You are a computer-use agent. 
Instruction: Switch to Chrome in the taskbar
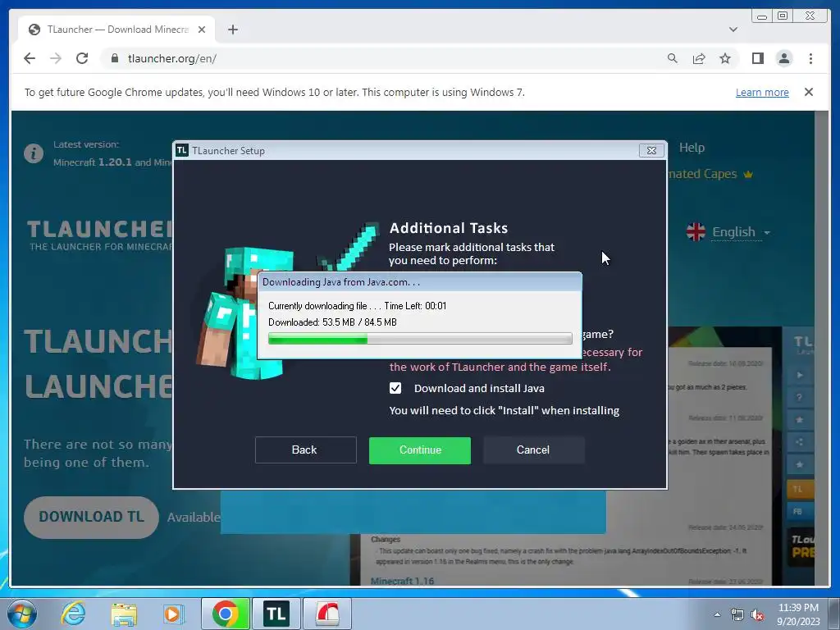[226, 614]
